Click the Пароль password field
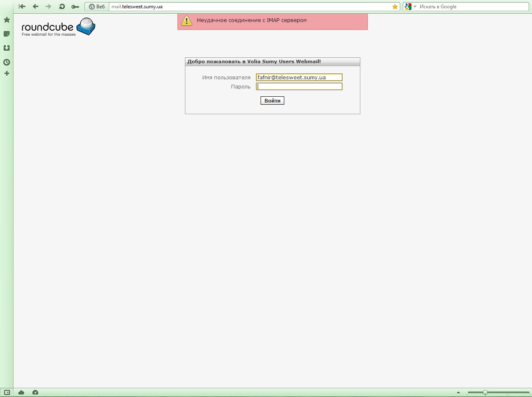 [299, 86]
